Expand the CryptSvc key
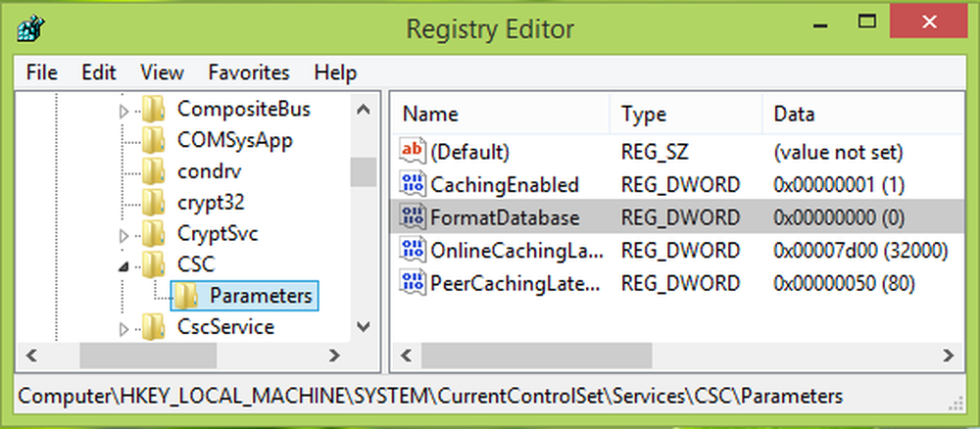 123,236
